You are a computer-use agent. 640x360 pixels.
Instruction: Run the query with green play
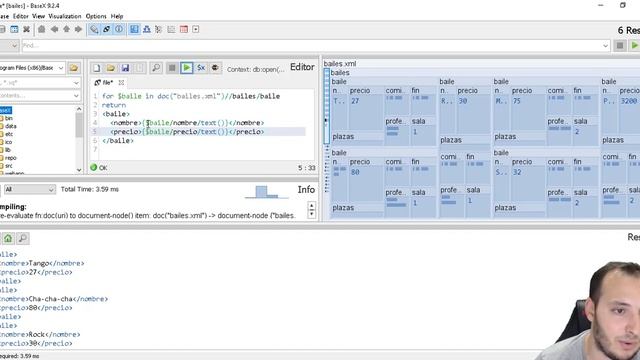coord(187,68)
